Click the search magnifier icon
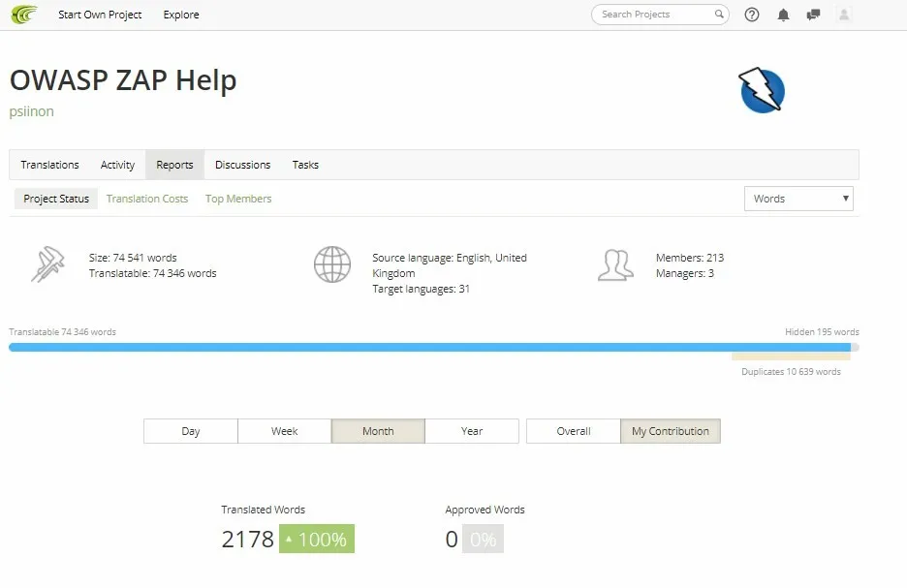907x588 pixels. click(x=719, y=14)
